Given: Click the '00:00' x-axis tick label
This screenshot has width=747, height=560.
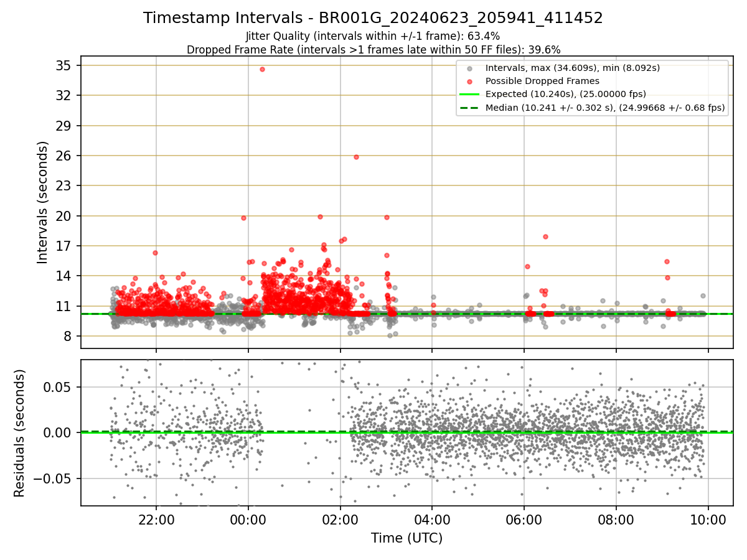Looking at the screenshot, I should (x=248, y=519).
